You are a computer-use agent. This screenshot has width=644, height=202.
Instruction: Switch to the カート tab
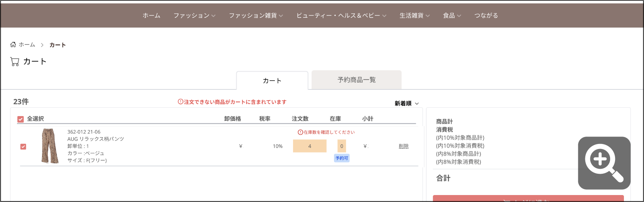[x=272, y=80]
